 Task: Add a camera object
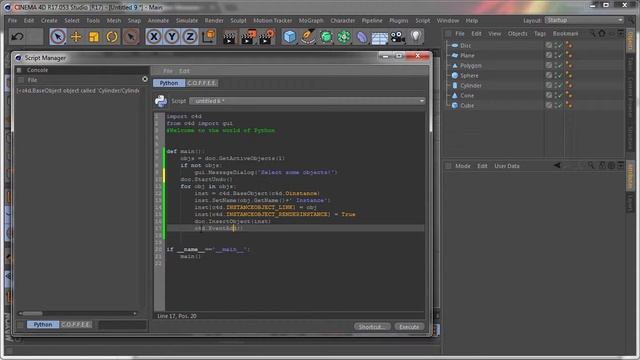(x=398, y=37)
